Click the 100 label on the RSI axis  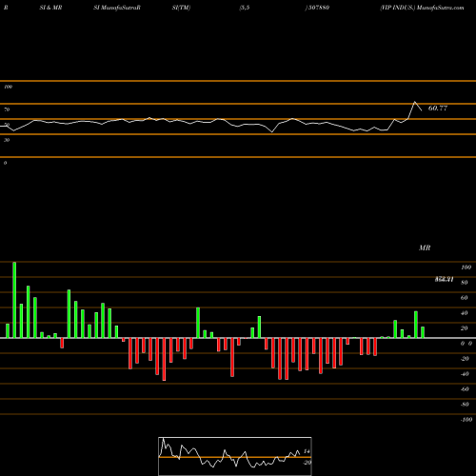point(8,87)
